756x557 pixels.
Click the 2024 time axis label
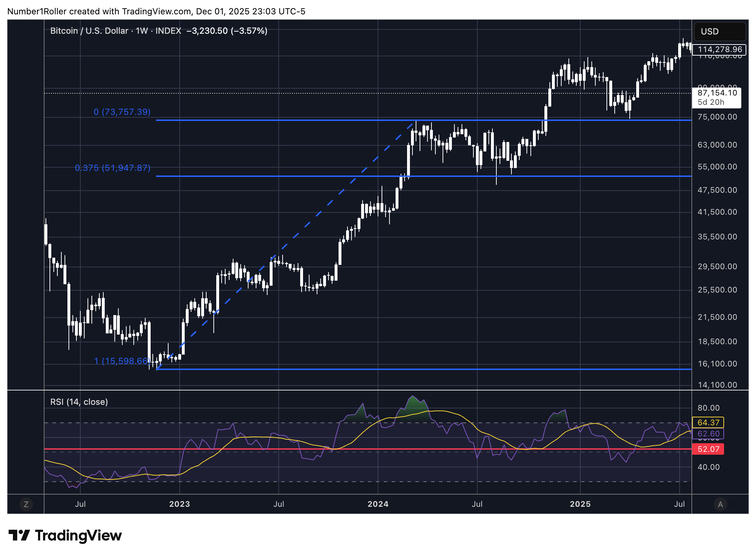378,504
